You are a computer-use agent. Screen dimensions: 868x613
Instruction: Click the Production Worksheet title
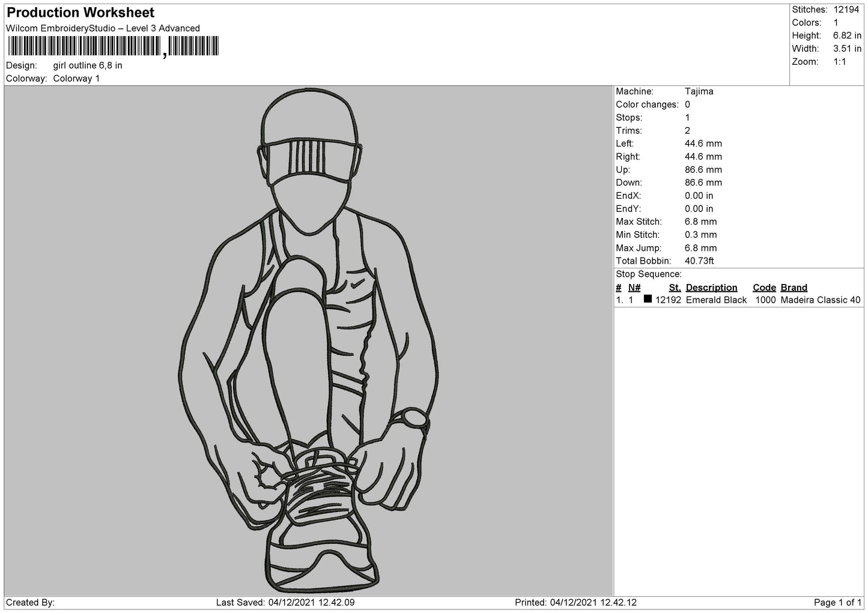(x=80, y=13)
